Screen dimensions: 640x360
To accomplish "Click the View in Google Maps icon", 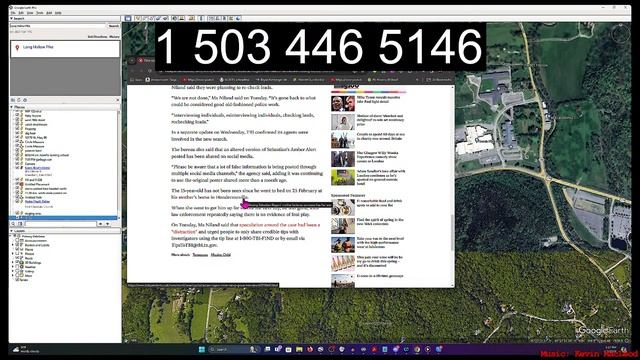I will click(x=231, y=18).
